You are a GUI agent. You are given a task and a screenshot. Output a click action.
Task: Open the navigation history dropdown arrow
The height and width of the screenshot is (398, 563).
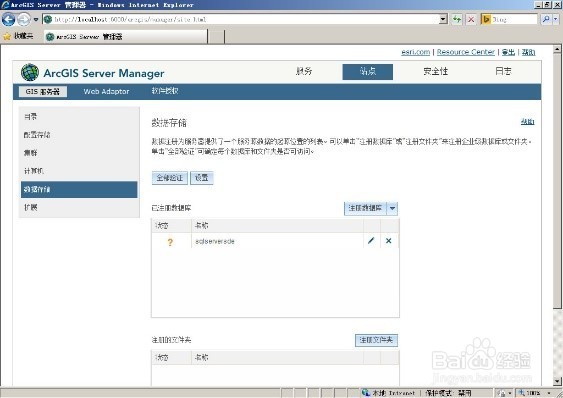pos(36,19)
